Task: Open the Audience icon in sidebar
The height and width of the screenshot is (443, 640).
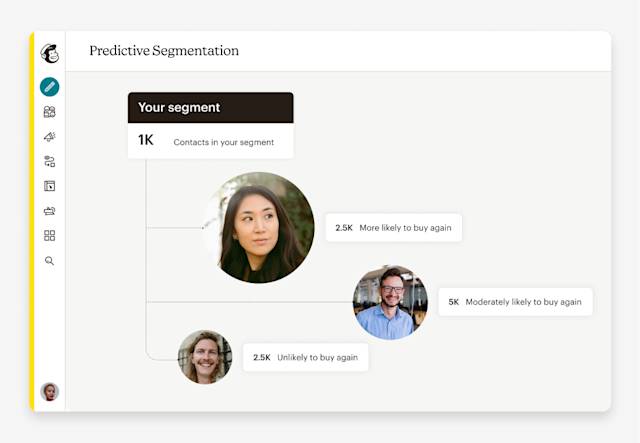Action: tap(49, 111)
